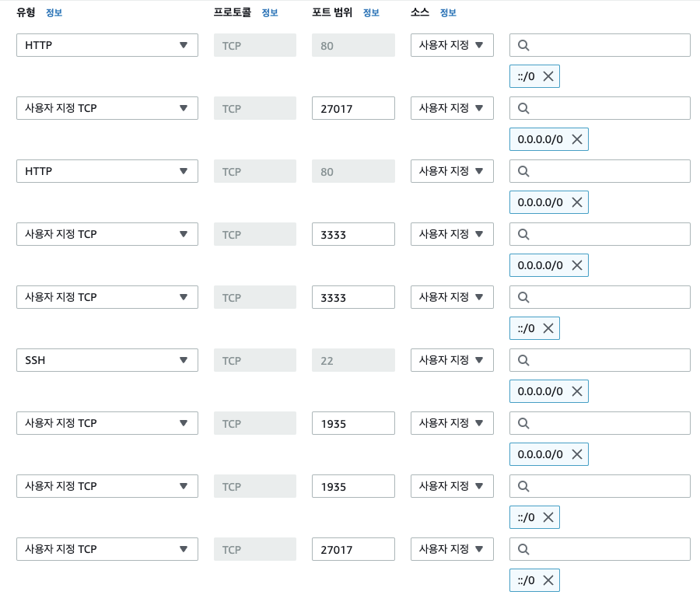Viewport: 700px width, 609px height.
Task: Open 정보 link next to 포트 범위
Action: (371, 13)
